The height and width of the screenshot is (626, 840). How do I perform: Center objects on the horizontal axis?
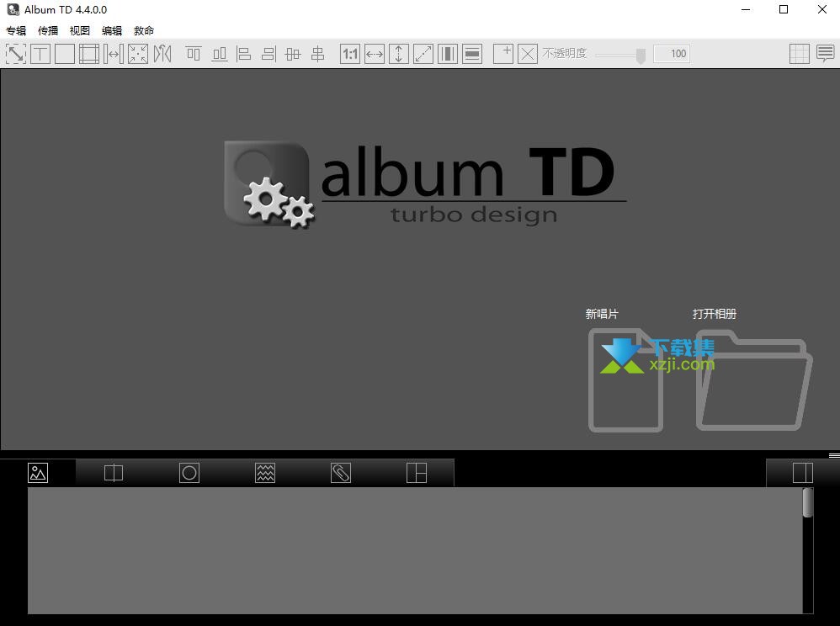293,54
